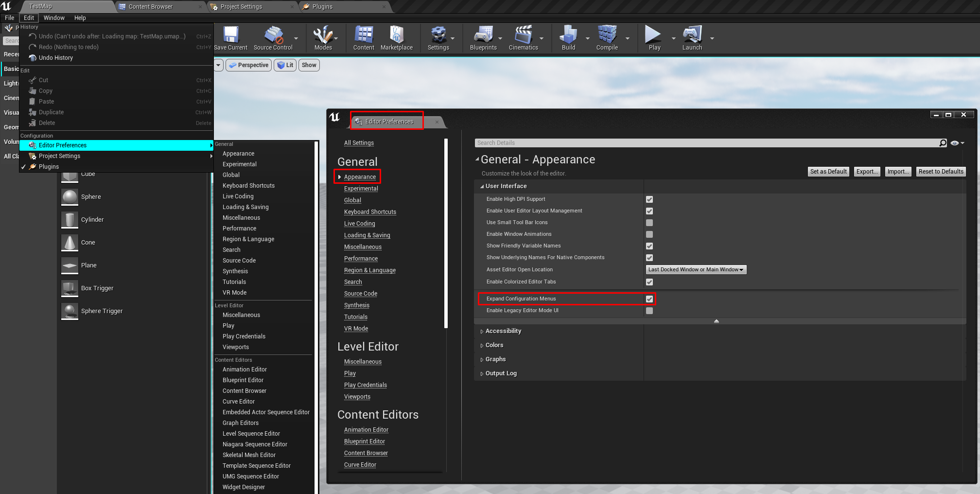Click the Lit view mode button

tap(285, 65)
